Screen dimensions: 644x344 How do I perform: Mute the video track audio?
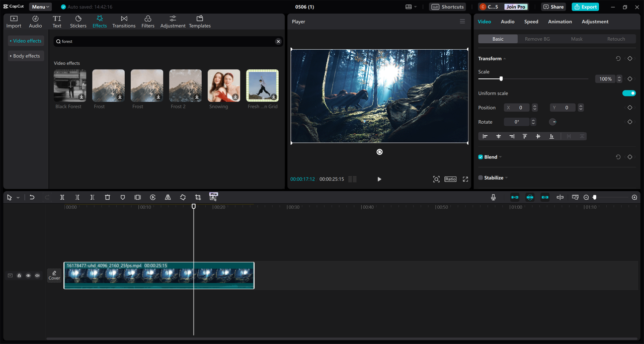pyautogui.click(x=37, y=276)
